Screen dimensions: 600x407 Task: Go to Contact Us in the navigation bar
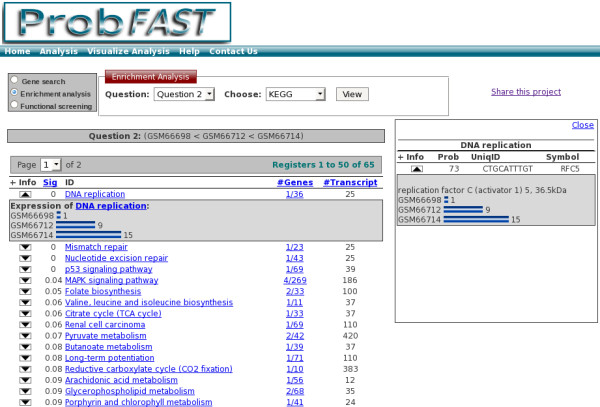click(x=233, y=51)
